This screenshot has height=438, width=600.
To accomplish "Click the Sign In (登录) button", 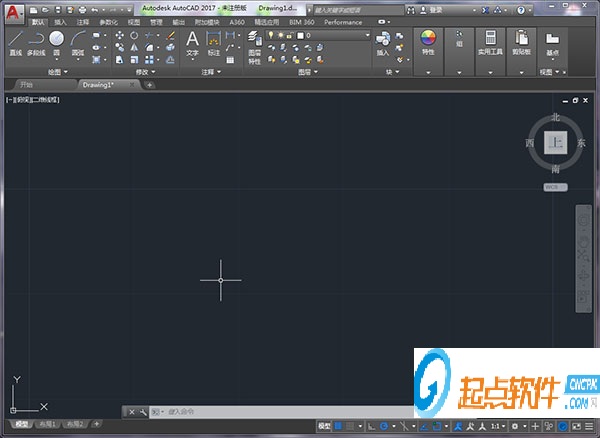I will point(431,10).
